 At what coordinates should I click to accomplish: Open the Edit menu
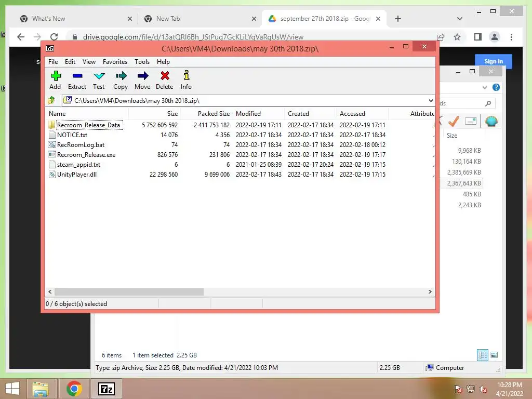(70, 62)
